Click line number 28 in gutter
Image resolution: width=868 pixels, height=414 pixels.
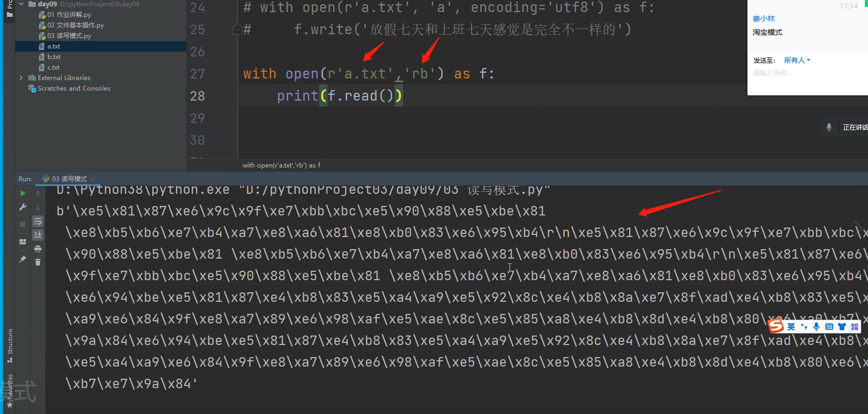pyautogui.click(x=197, y=96)
